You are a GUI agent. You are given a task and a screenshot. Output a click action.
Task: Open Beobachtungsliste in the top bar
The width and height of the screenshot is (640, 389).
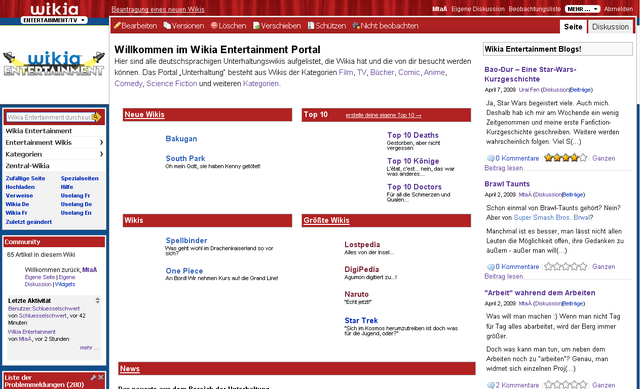coord(535,9)
